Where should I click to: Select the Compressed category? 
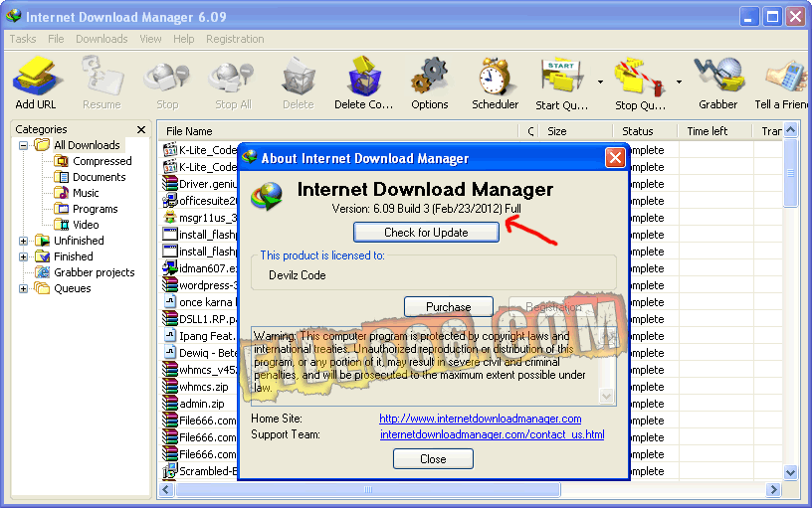click(x=102, y=161)
